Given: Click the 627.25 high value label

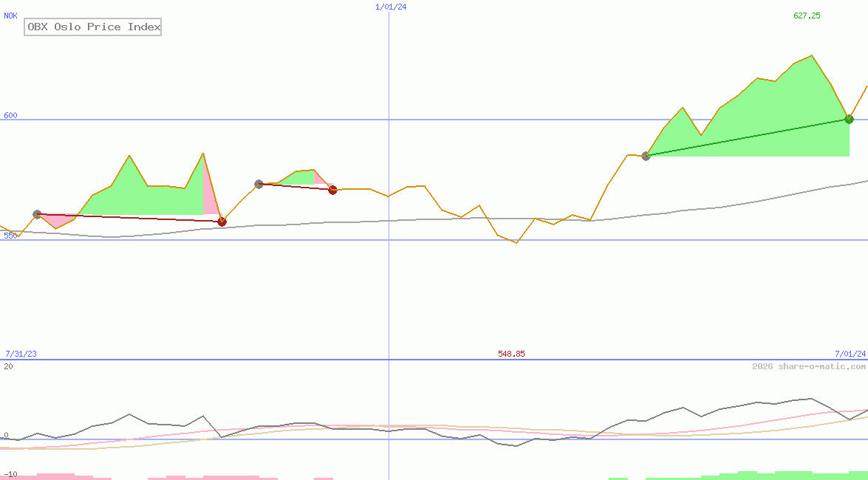Looking at the screenshot, I should pyautogui.click(x=807, y=16).
